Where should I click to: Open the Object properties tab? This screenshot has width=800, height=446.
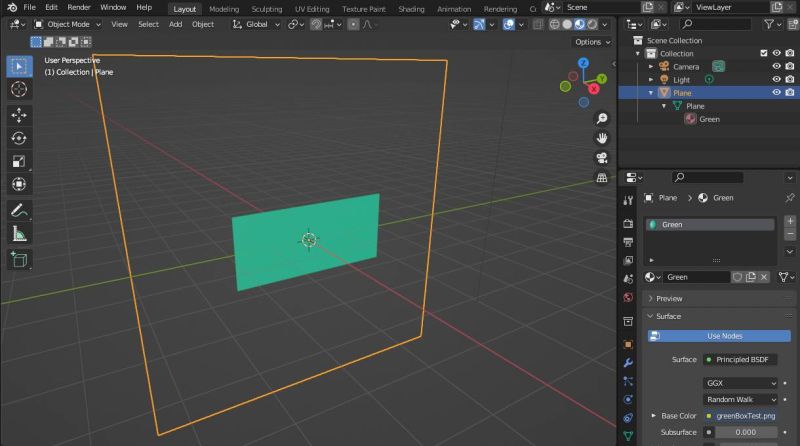(628, 344)
